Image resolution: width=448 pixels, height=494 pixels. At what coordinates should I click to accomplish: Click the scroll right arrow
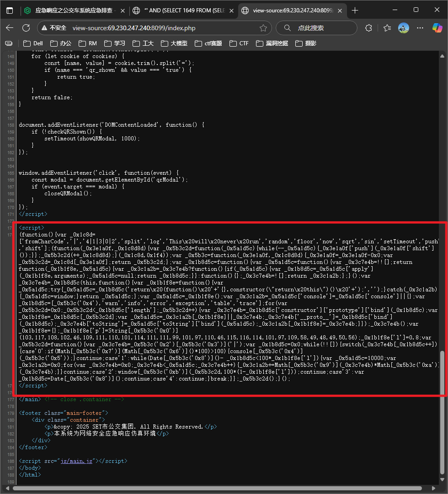coord(433,489)
